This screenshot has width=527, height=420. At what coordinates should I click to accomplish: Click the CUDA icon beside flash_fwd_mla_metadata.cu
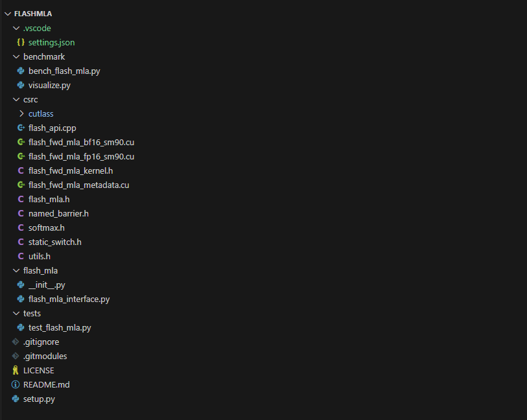21,185
